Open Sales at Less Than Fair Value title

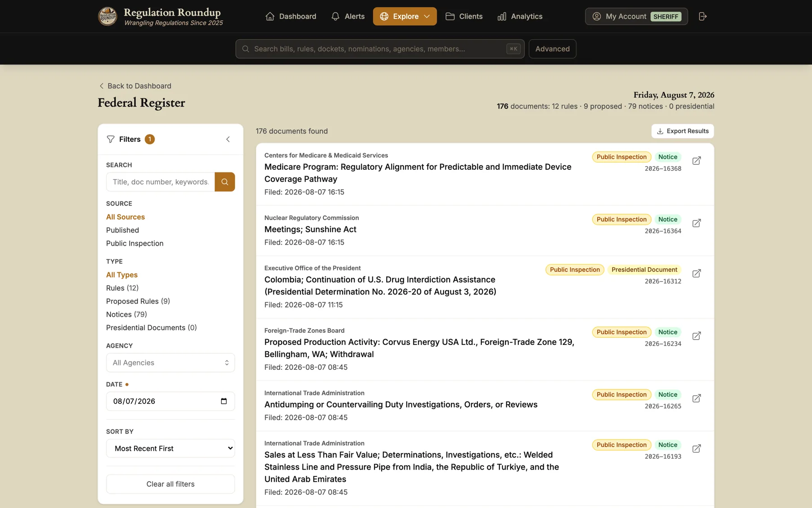click(411, 466)
